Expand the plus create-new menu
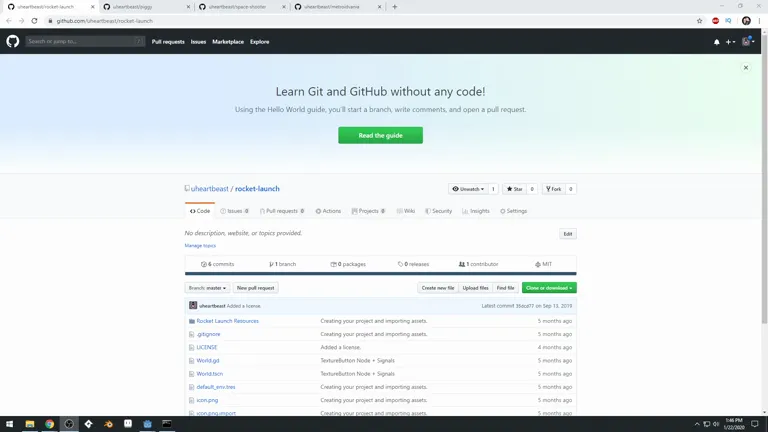 click(730, 42)
